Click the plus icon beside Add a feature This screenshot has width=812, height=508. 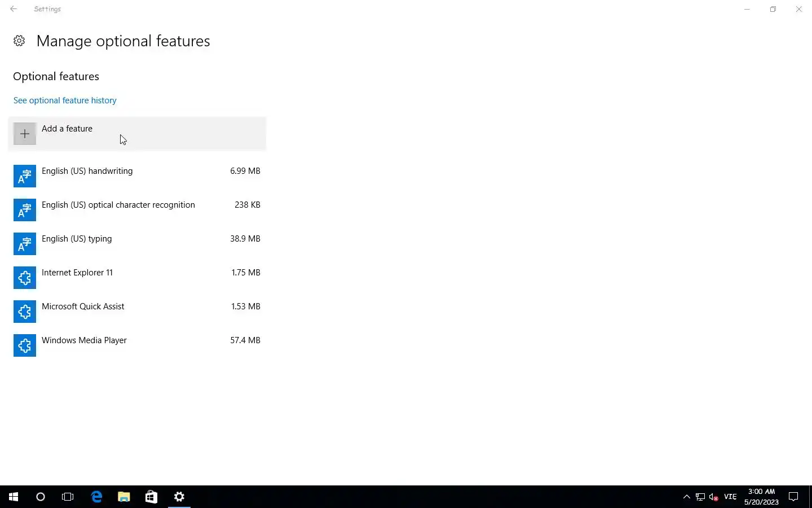(x=25, y=134)
